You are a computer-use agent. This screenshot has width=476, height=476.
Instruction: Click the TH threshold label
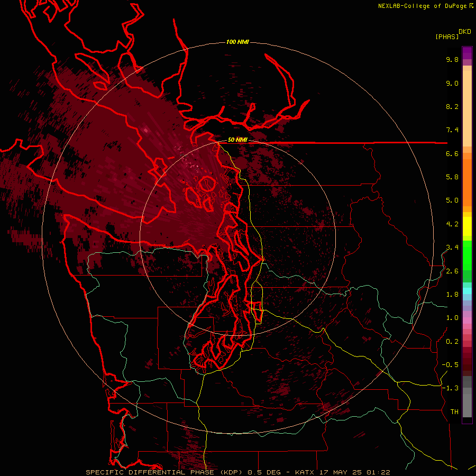(x=454, y=412)
